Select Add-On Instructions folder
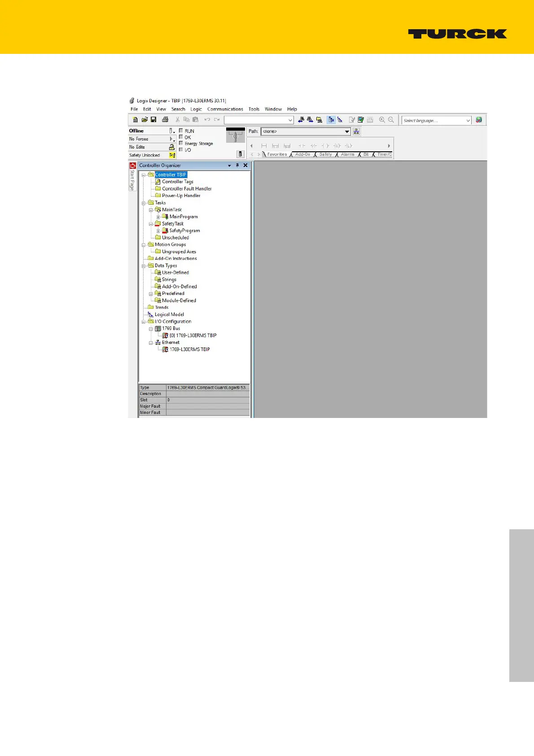This screenshot has height=756, width=534. (176, 259)
